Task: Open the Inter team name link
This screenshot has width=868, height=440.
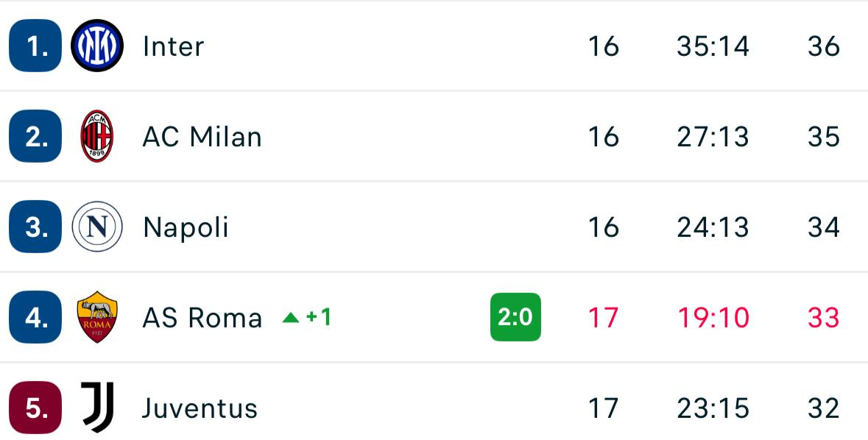Action: point(173,46)
